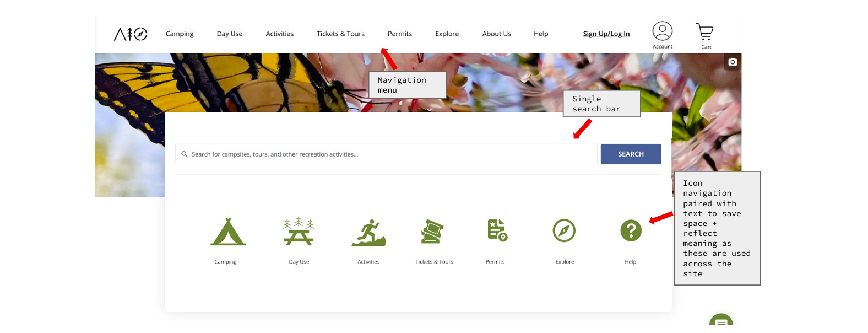868x333 pixels.
Task: Click the Permits label under document icon
Action: tap(495, 262)
